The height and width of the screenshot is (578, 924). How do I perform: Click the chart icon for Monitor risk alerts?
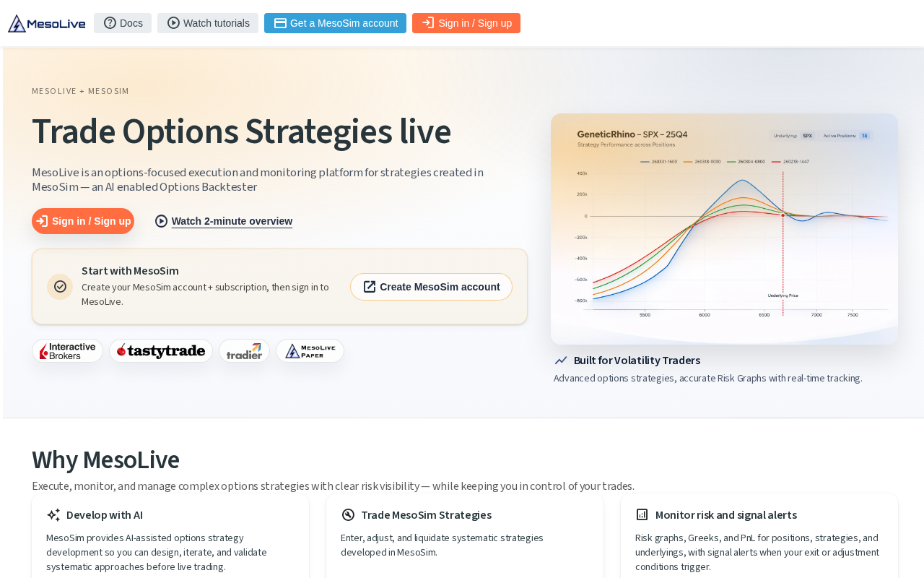click(642, 515)
